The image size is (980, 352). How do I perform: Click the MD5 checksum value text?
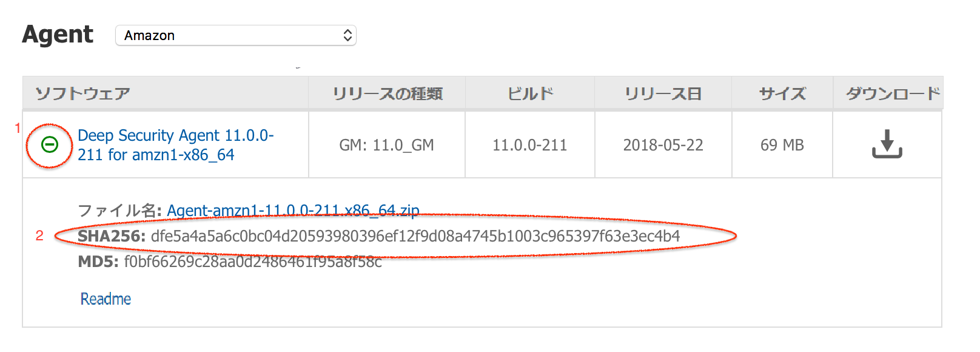coord(253,262)
